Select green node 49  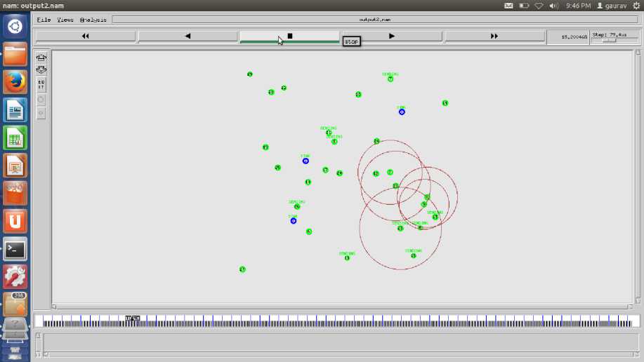(250, 74)
